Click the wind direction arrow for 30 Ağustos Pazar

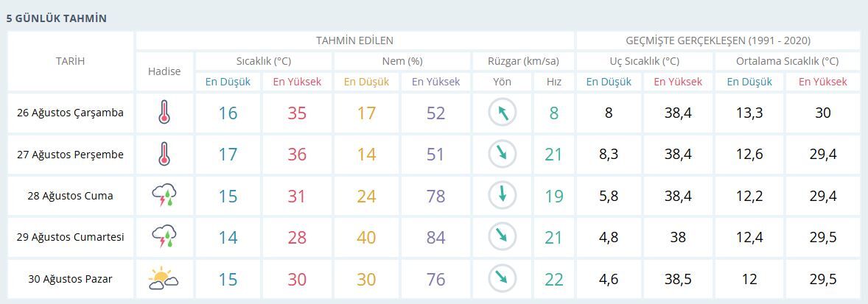(502, 278)
